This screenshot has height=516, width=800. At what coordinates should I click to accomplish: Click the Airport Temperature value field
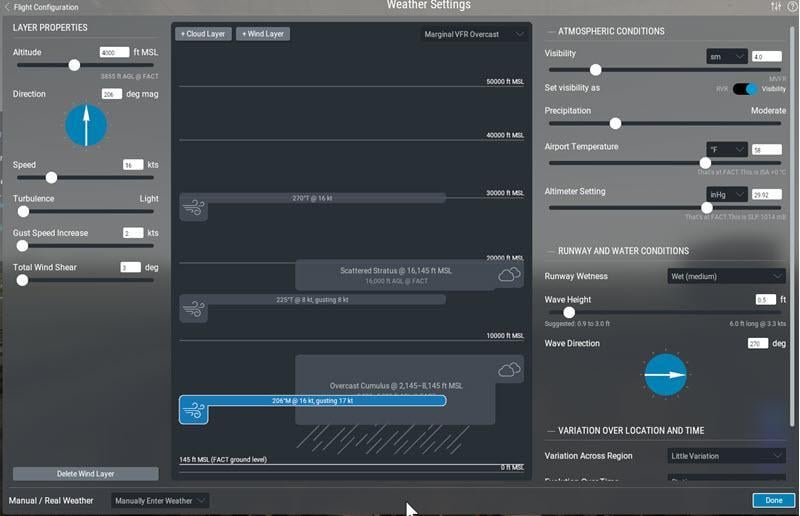(766, 150)
